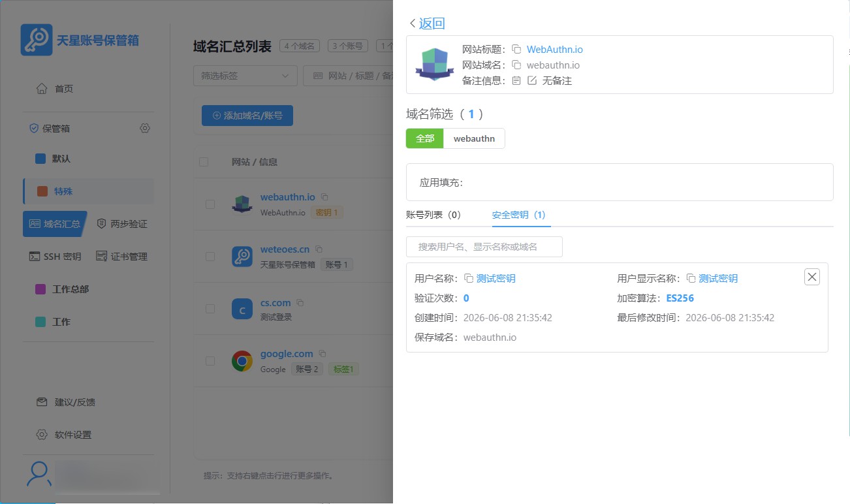Click the orange 特殊 color swatch
850x504 pixels.
point(42,191)
